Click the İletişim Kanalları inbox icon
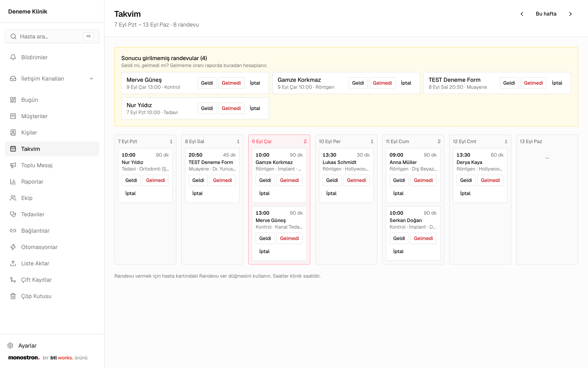The height and width of the screenshot is (368, 588). [13, 79]
